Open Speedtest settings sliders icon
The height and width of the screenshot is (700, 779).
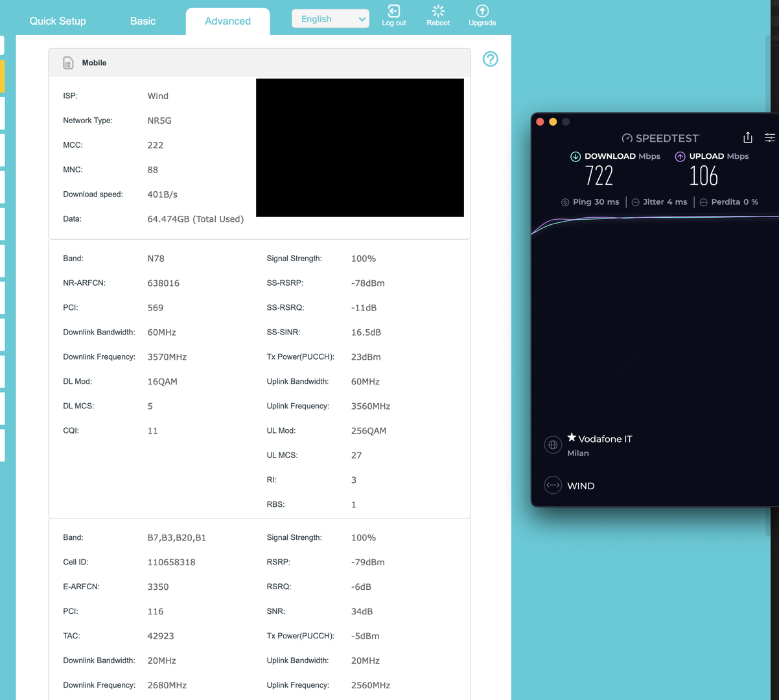[x=770, y=137]
